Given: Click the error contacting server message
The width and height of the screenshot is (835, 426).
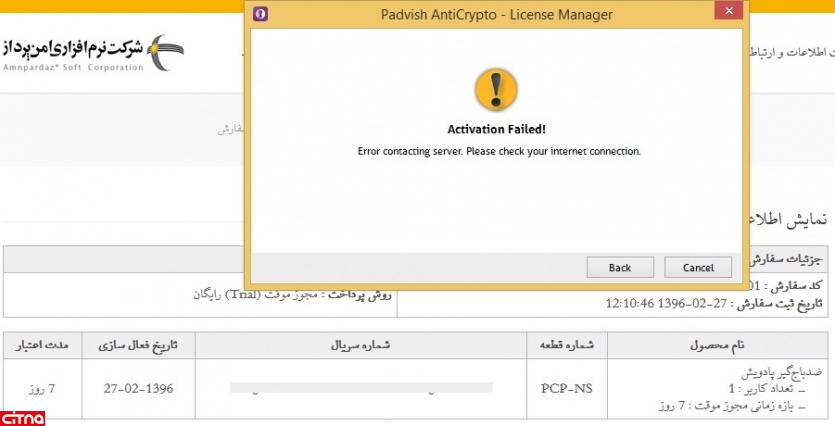Looking at the screenshot, I should 499,151.
